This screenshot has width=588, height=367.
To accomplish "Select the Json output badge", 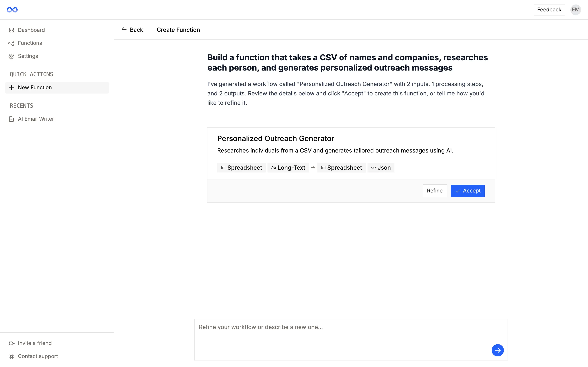I will pyautogui.click(x=381, y=167).
